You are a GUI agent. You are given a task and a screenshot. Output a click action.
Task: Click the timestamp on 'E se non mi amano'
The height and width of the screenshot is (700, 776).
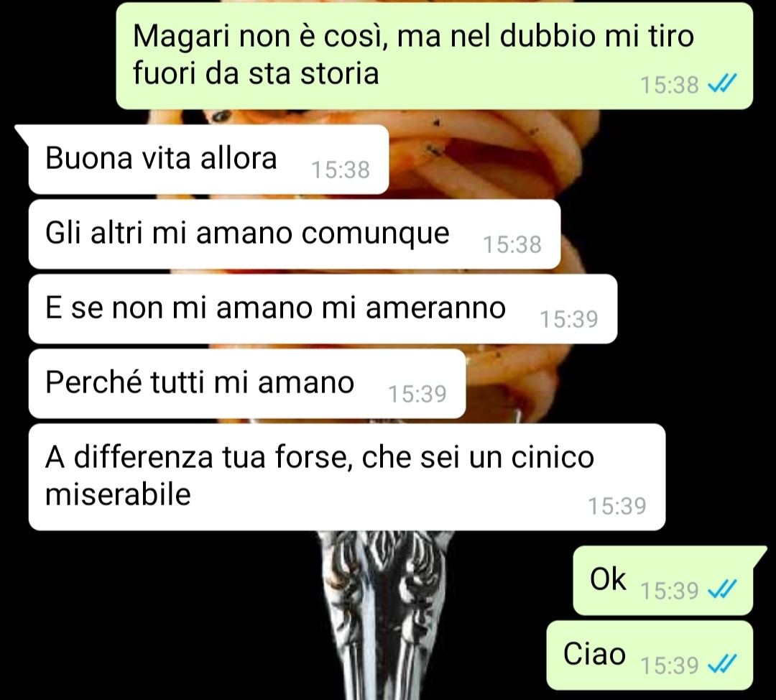(x=569, y=320)
